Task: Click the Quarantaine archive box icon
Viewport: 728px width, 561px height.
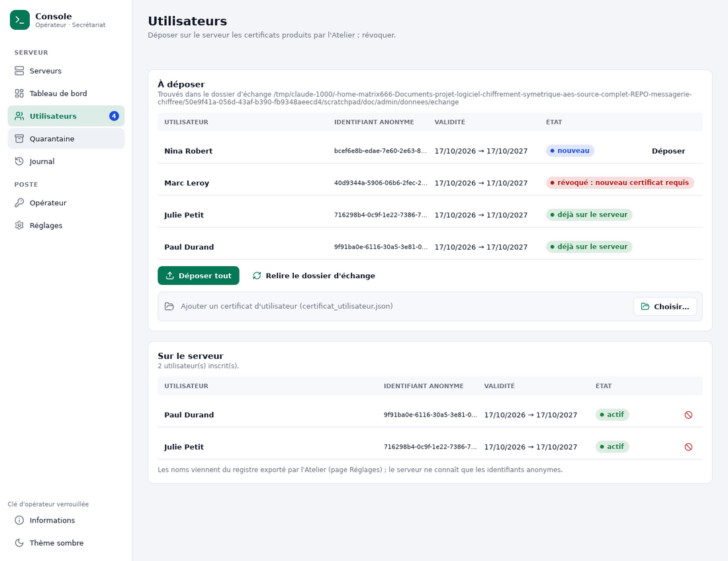Action: pos(19,138)
